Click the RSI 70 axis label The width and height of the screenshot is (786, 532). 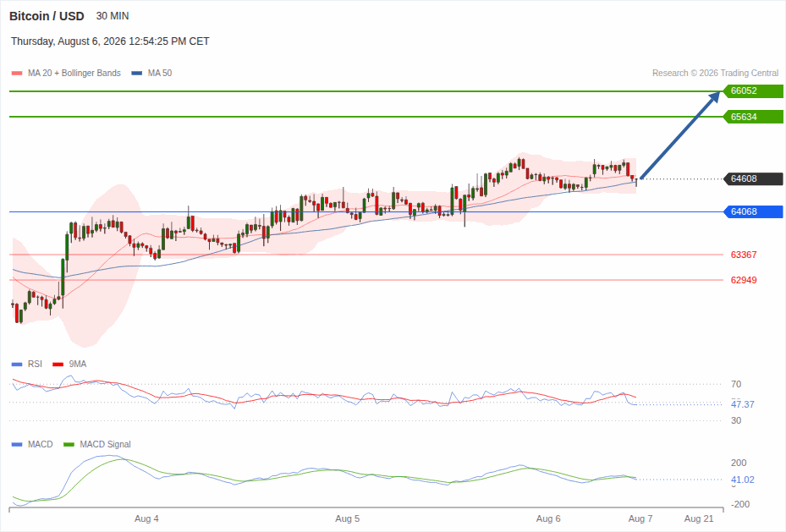736,384
